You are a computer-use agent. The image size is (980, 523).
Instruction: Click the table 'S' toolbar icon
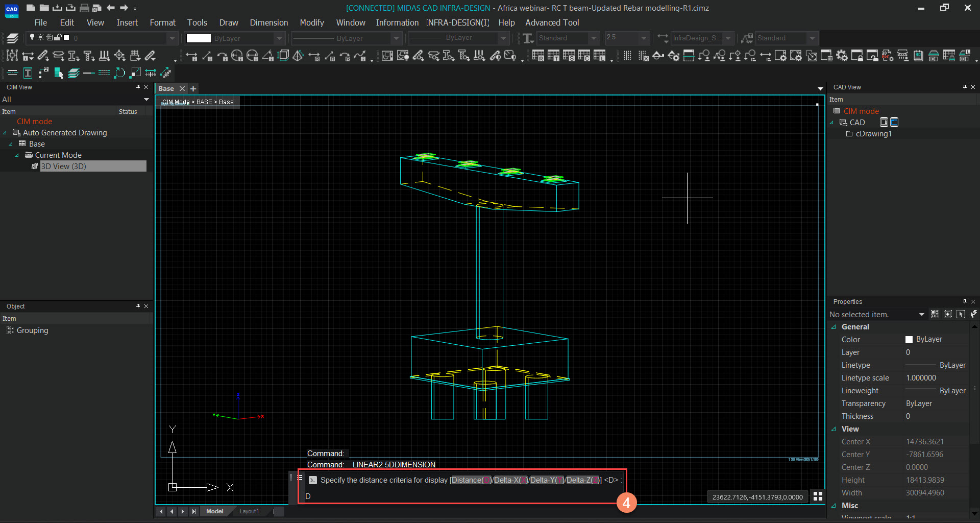(x=569, y=56)
